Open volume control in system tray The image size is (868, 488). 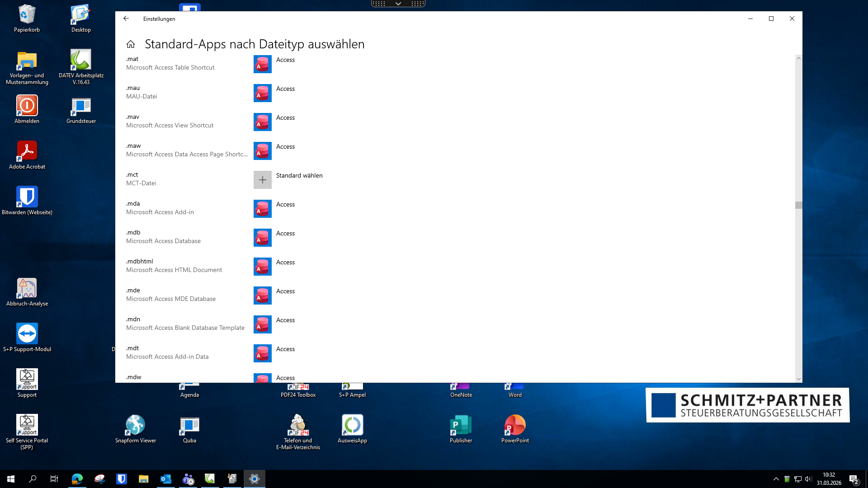(x=808, y=479)
